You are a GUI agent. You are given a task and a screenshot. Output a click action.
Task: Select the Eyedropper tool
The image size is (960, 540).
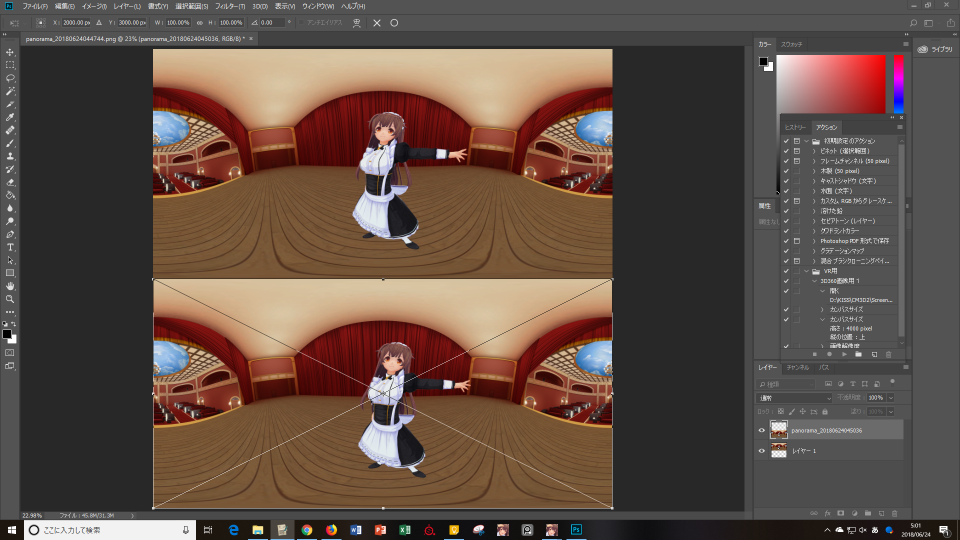coord(10,118)
